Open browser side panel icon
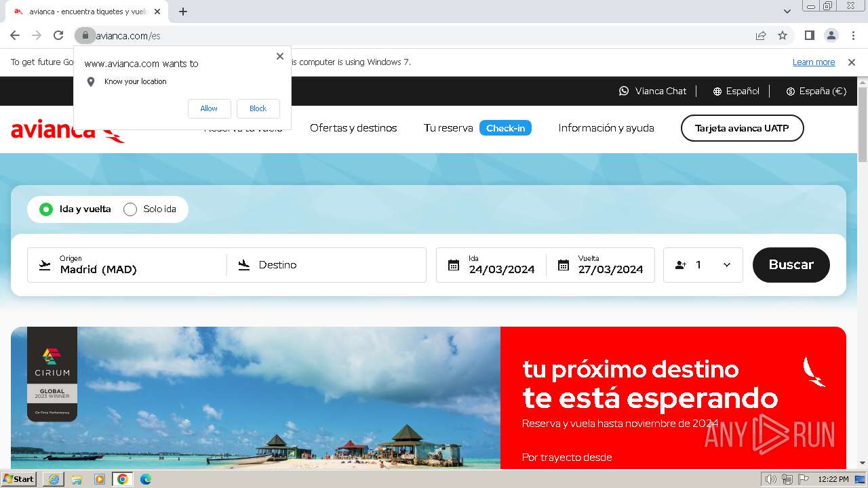 pyautogui.click(x=810, y=35)
